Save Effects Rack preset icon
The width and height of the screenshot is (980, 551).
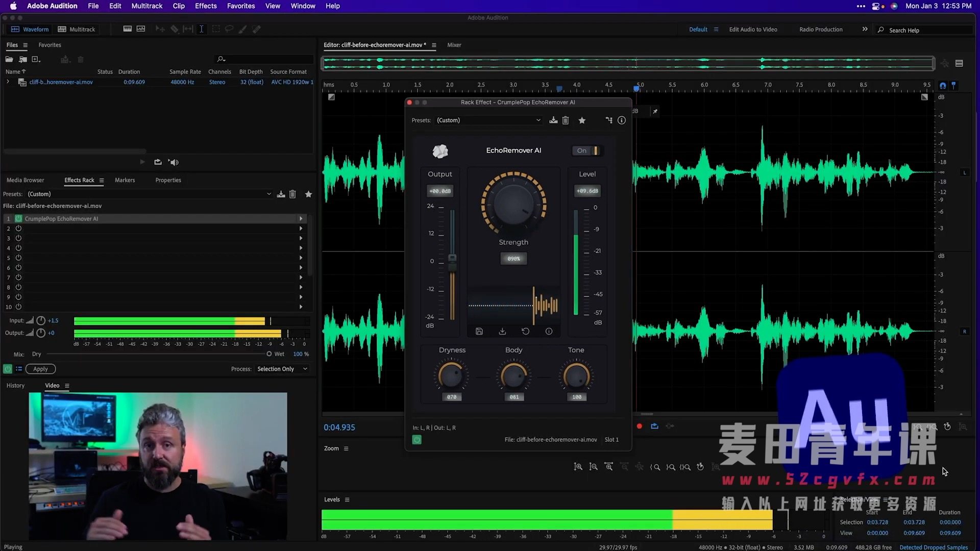point(281,194)
